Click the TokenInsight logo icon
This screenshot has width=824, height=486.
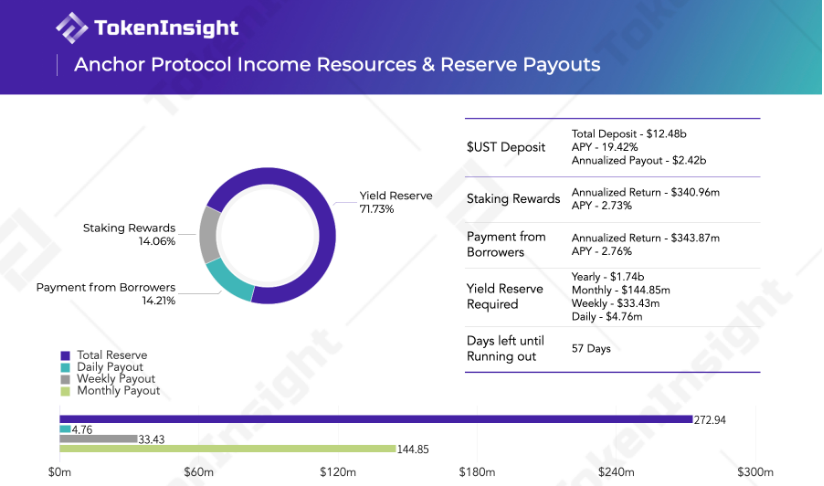(x=72, y=27)
